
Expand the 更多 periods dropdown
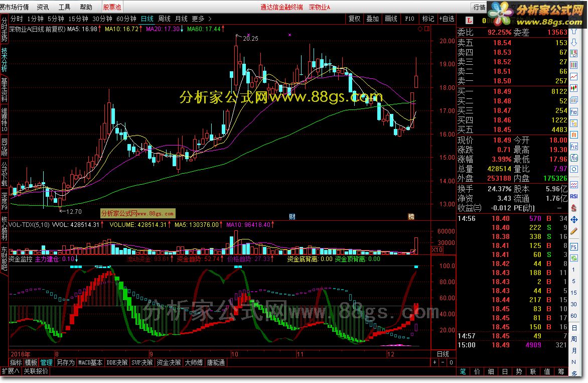(x=201, y=19)
